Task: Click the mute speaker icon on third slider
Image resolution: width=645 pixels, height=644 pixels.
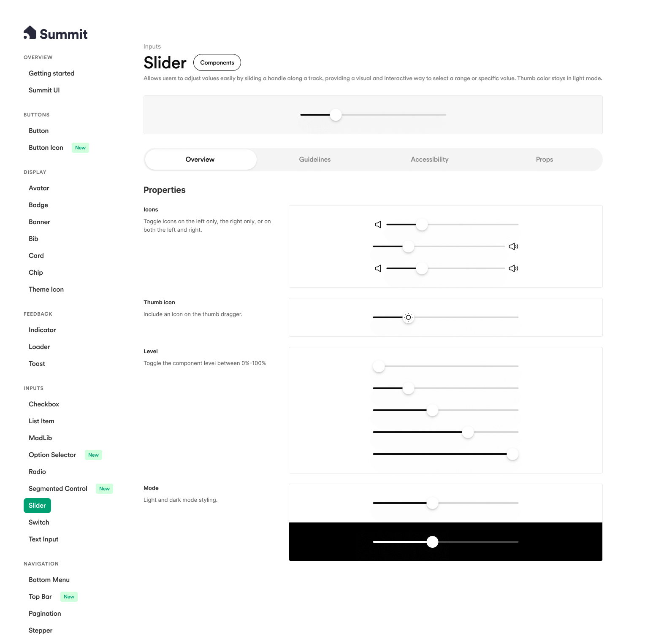Action: click(x=378, y=268)
